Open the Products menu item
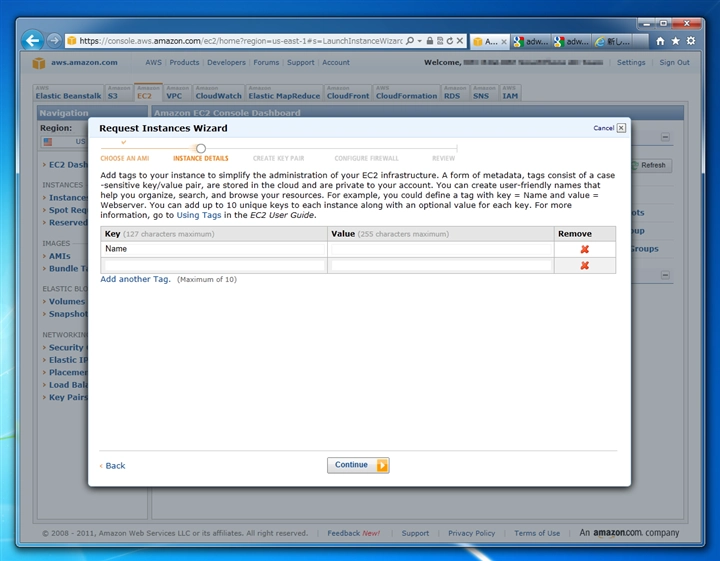The height and width of the screenshot is (561, 720). (184, 62)
